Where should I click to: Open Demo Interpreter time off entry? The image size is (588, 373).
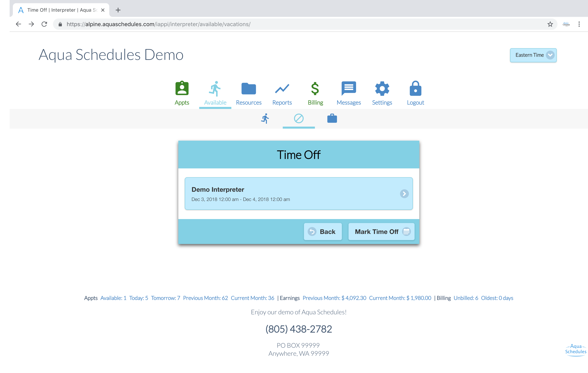299,194
